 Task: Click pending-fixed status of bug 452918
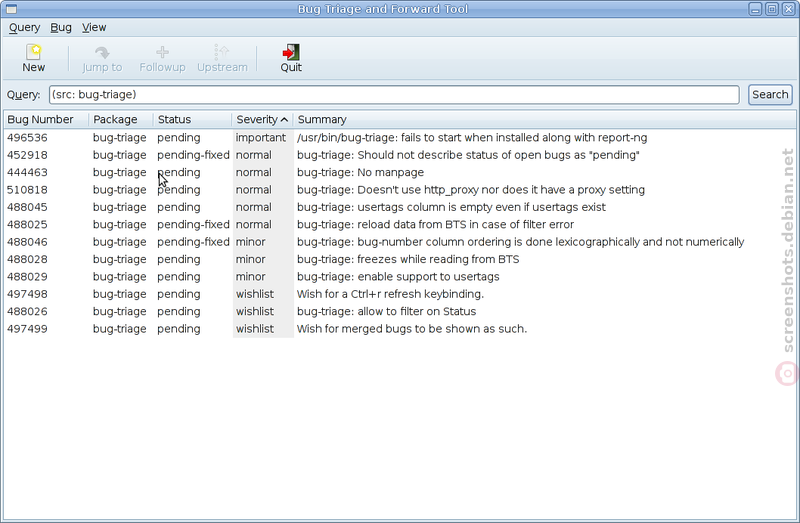(x=193, y=155)
